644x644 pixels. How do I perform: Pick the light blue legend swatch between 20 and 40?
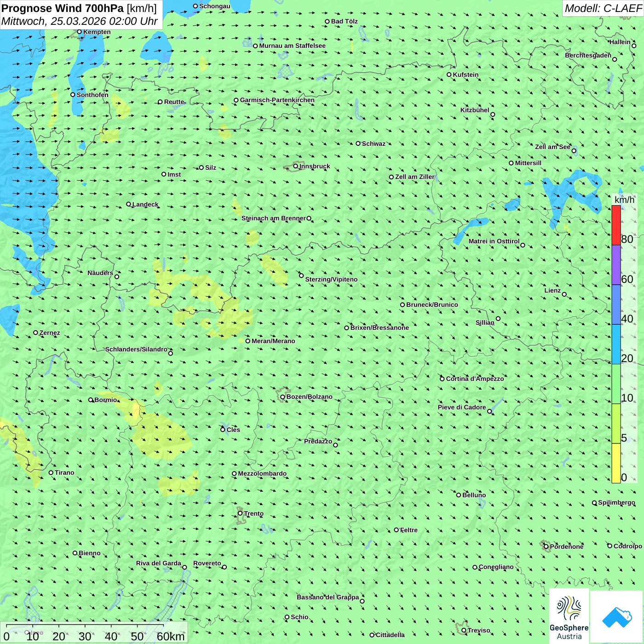click(x=616, y=345)
